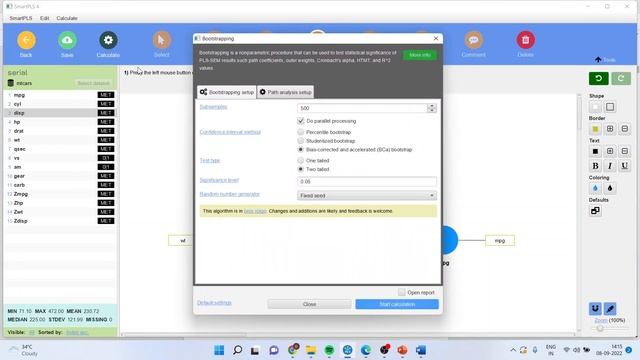640x360 pixels.
Task: Select Two tailed test type
Action: point(301,169)
